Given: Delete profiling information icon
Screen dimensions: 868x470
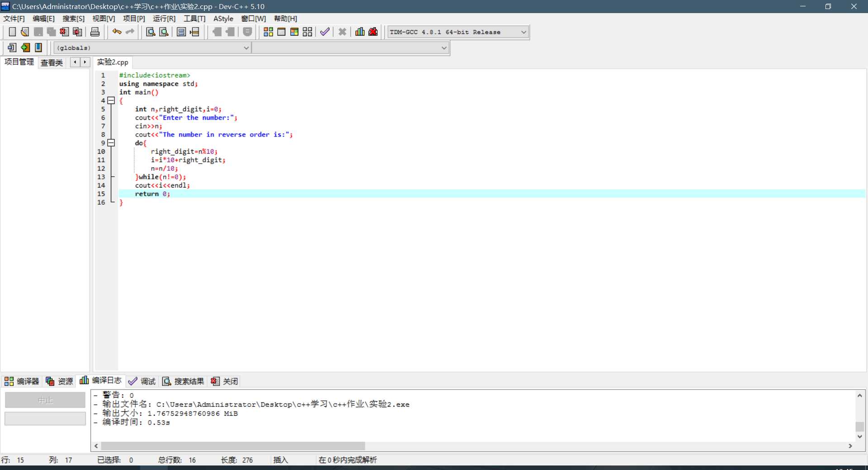Looking at the screenshot, I should click(373, 32).
